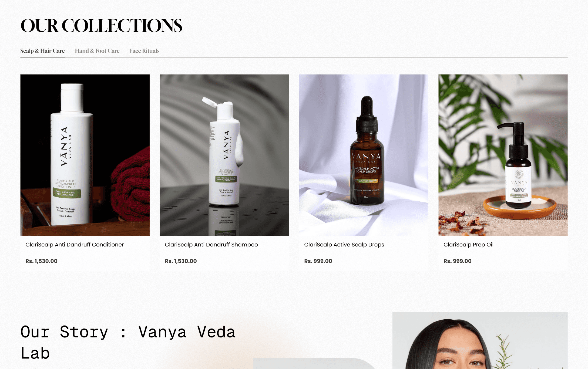This screenshot has height=369, width=588.
Task: Open the ClariScalp Anti Dandruff Shampoo image
Action: pos(224,155)
